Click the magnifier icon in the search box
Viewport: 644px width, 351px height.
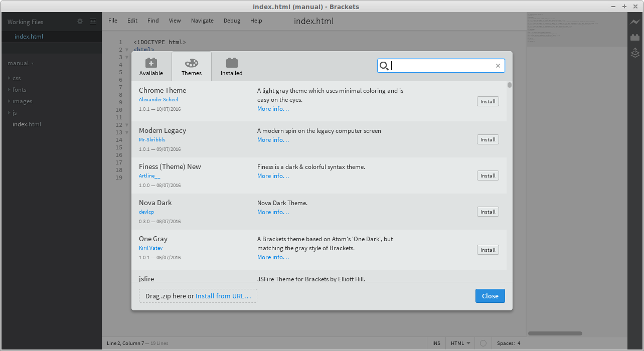384,66
